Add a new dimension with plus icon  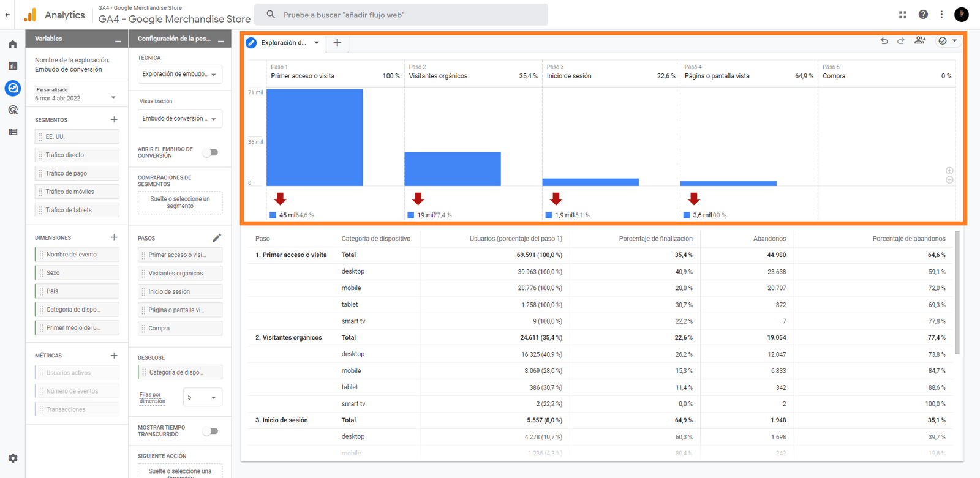click(114, 237)
